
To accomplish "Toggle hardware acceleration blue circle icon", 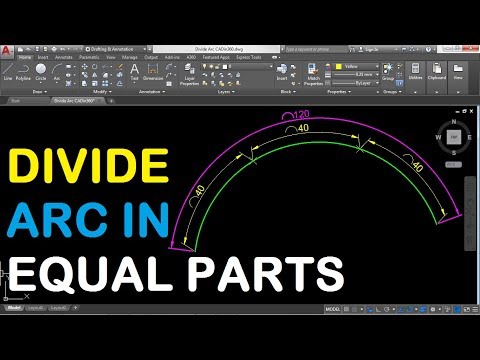I will [x=458, y=309].
